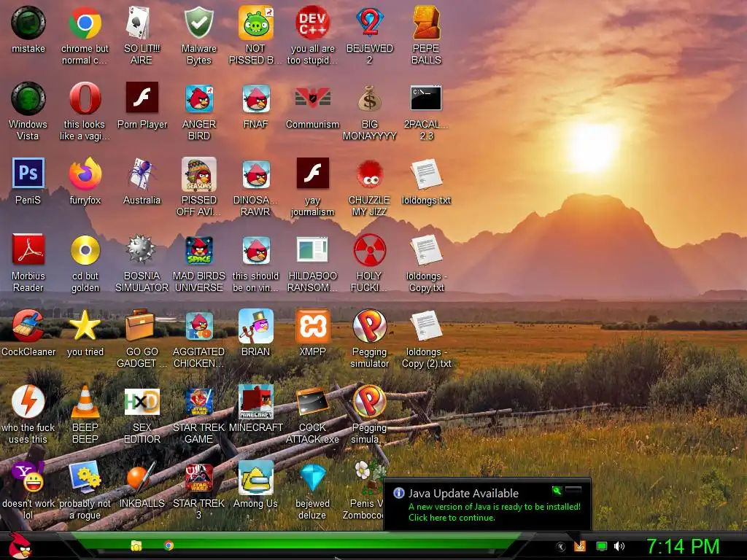Launch Chrome from the taskbar
The width and height of the screenshot is (747, 560).
[169, 545]
